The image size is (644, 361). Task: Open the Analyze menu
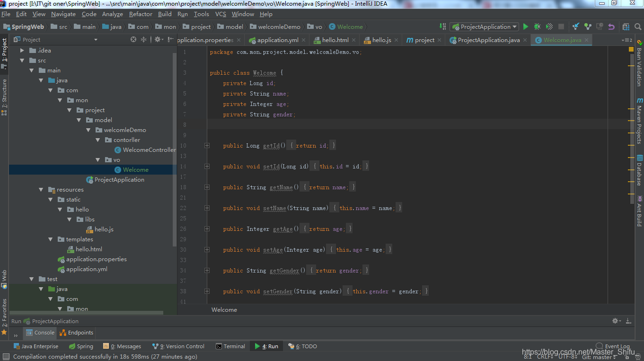(x=113, y=14)
